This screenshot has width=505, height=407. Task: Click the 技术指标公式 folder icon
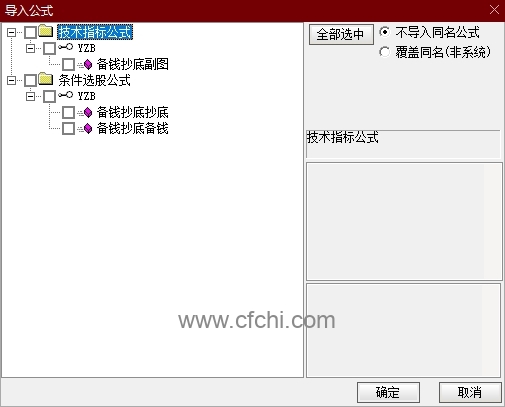[46, 31]
